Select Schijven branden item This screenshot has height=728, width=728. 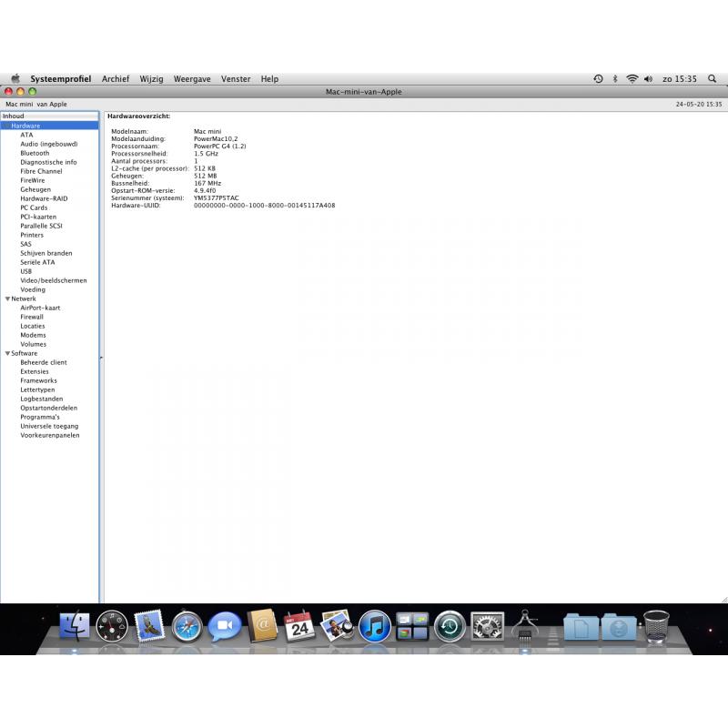(x=46, y=253)
